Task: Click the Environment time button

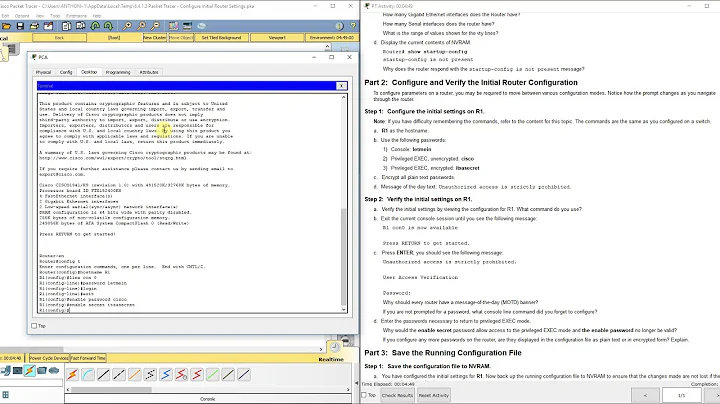Action: (x=332, y=38)
